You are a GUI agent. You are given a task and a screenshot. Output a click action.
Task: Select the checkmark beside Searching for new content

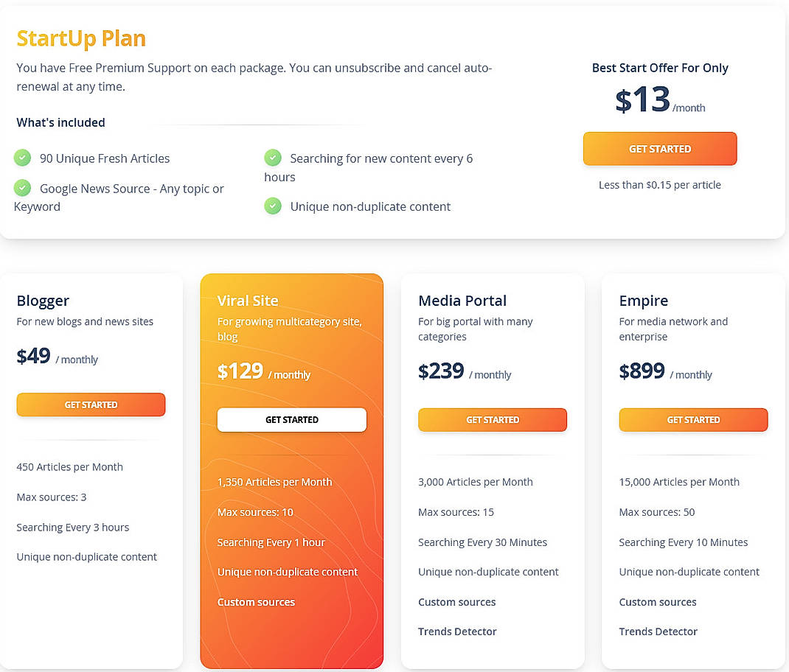coord(273,158)
